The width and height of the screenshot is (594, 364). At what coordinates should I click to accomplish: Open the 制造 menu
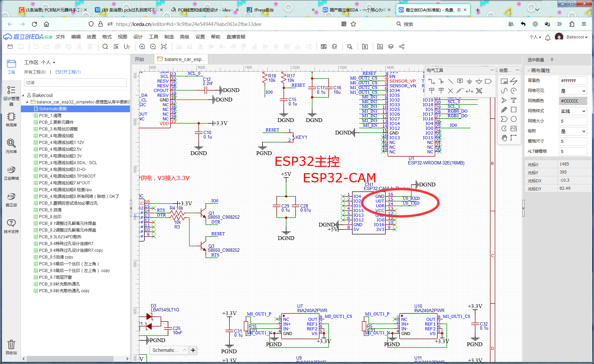[x=169, y=37]
